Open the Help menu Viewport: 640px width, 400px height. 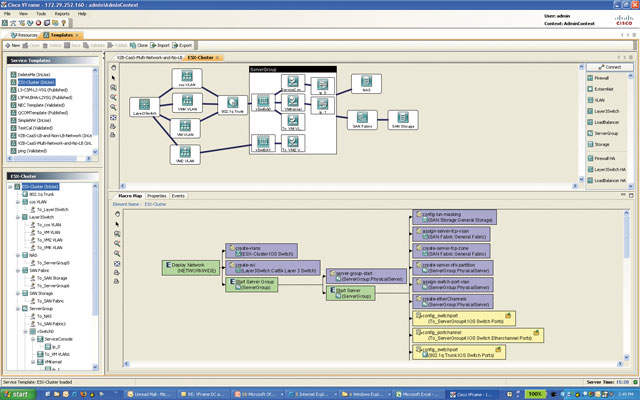point(82,13)
